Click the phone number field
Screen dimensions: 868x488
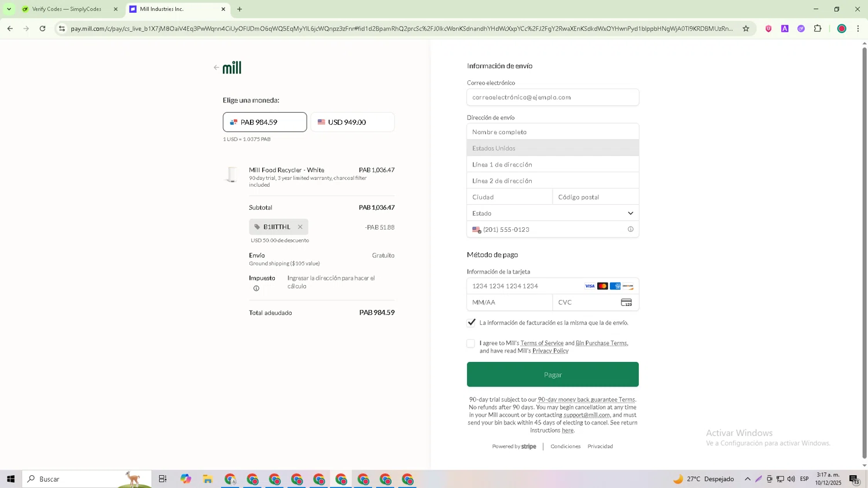(x=554, y=230)
